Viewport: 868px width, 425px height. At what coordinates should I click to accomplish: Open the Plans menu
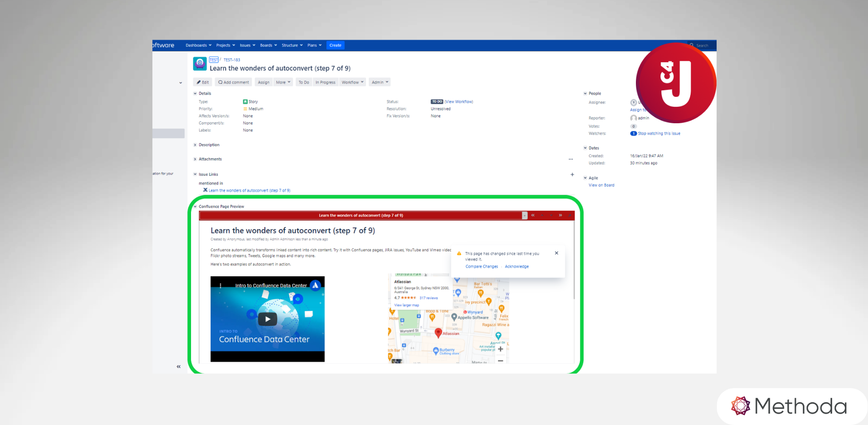(x=314, y=45)
